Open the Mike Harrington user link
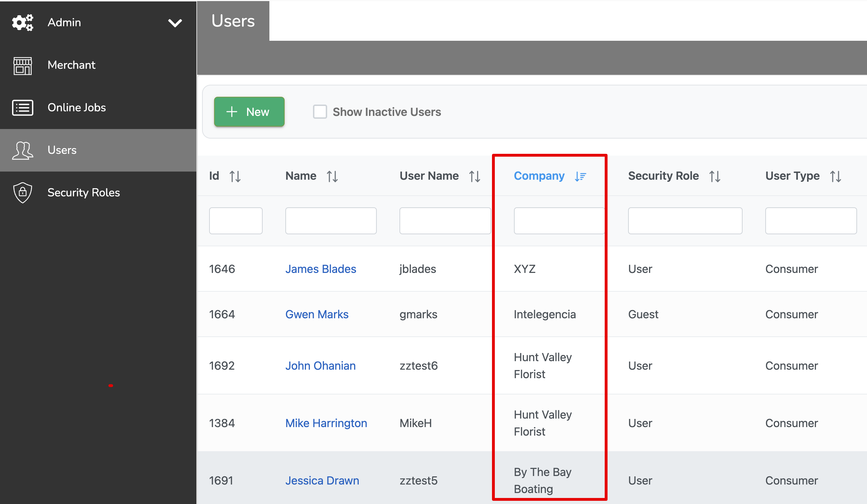867x504 pixels. [326, 423]
